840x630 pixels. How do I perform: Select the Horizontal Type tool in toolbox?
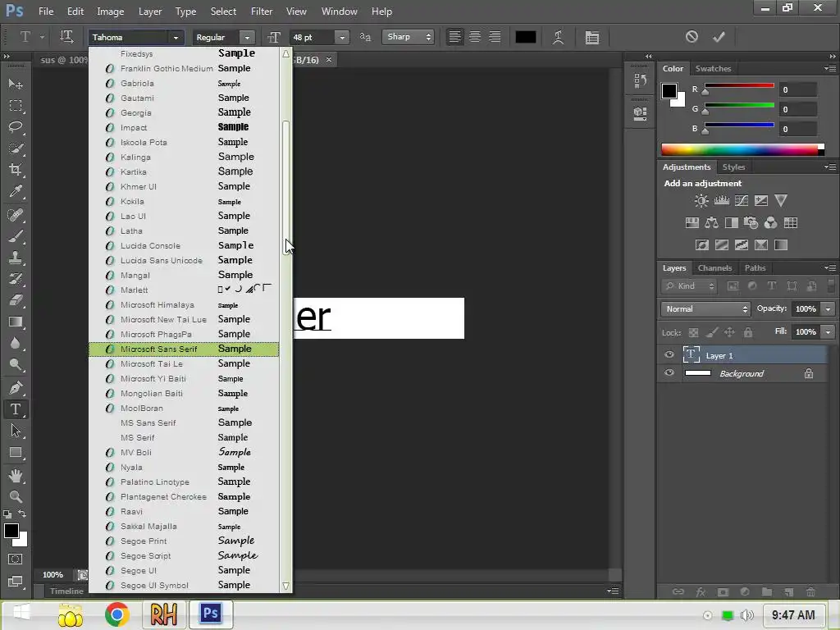pos(16,409)
